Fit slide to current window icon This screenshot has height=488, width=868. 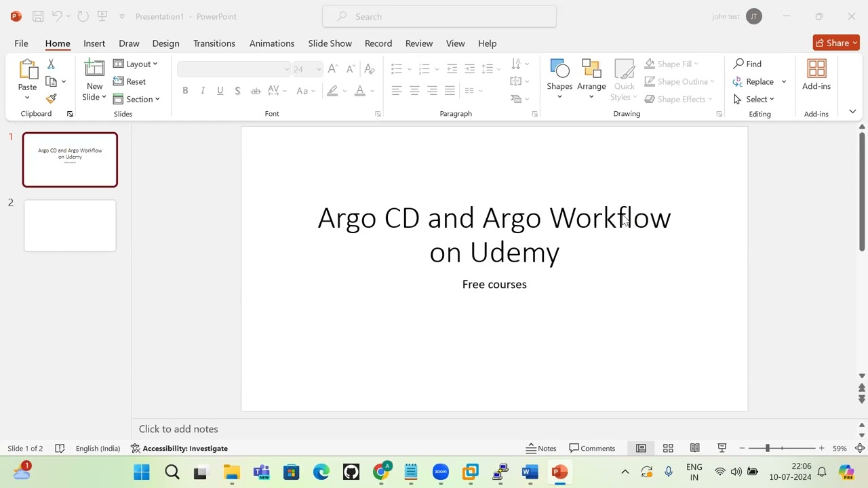(x=860, y=448)
